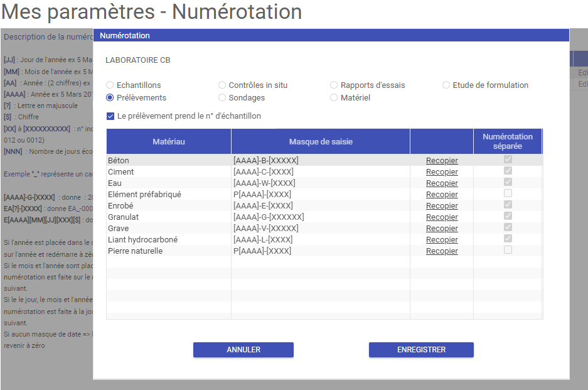The image size is (588, 390).
Task: Toggle Numérotation séparée for Liant hydrocarboné
Action: [x=508, y=239]
